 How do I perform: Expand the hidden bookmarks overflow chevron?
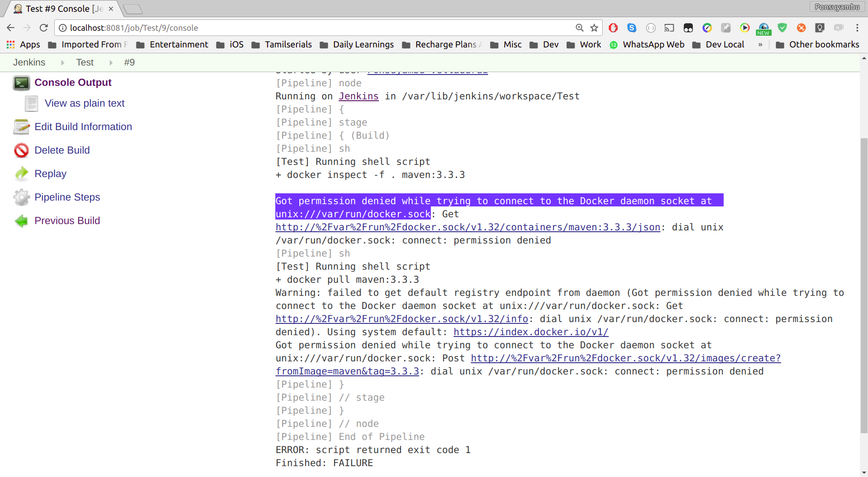coord(760,45)
